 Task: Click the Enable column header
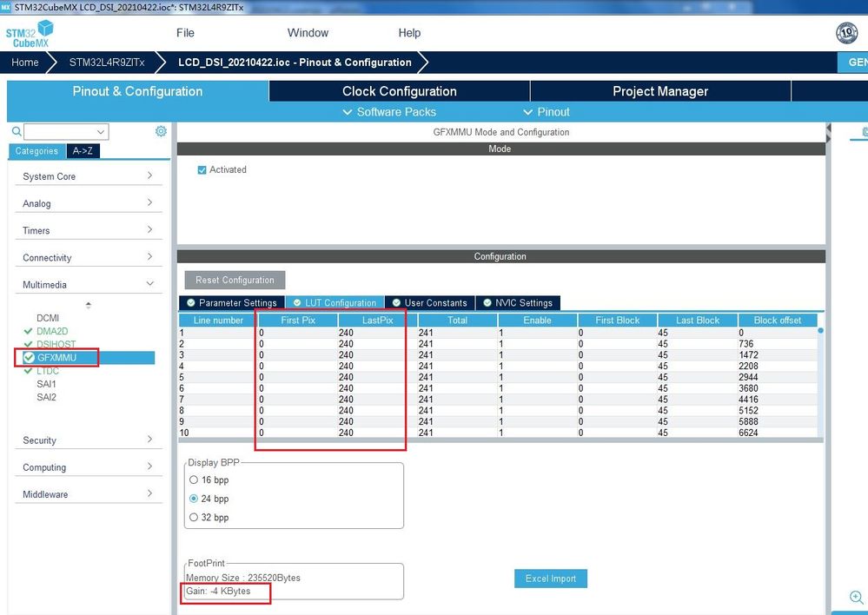tap(537, 320)
